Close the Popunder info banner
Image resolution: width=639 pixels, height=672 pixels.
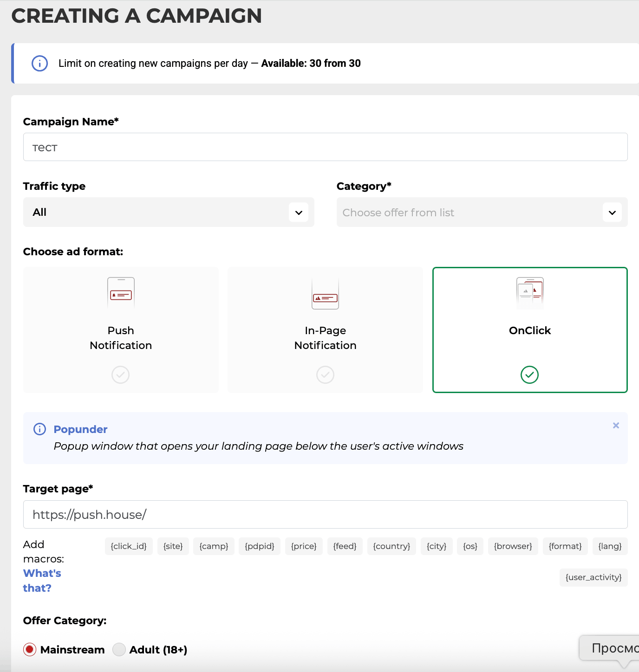click(x=616, y=426)
